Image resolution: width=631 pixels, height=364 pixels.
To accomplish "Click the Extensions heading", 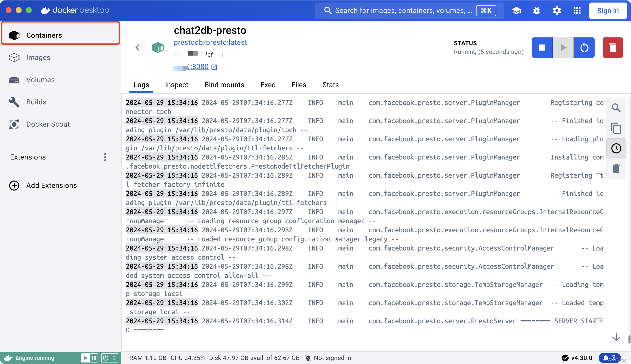I will (x=28, y=157).
